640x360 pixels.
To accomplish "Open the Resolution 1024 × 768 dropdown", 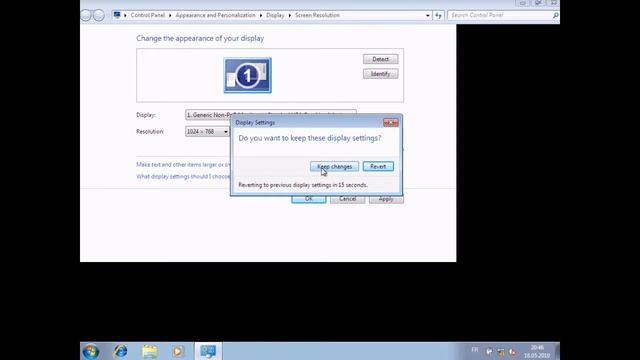I will 207,131.
